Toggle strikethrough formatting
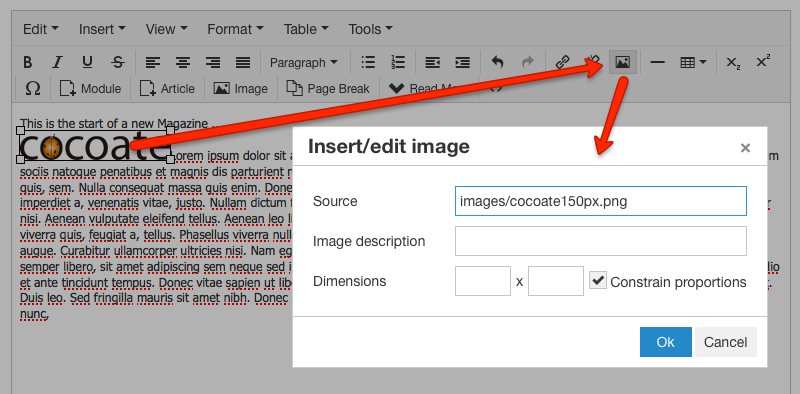This screenshot has width=800, height=394. click(118, 63)
